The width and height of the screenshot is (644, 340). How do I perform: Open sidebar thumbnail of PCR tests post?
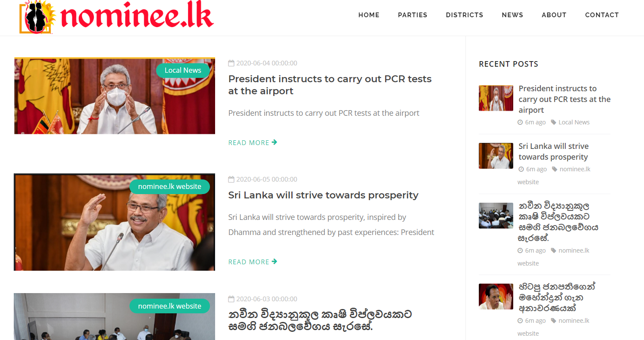[496, 98]
